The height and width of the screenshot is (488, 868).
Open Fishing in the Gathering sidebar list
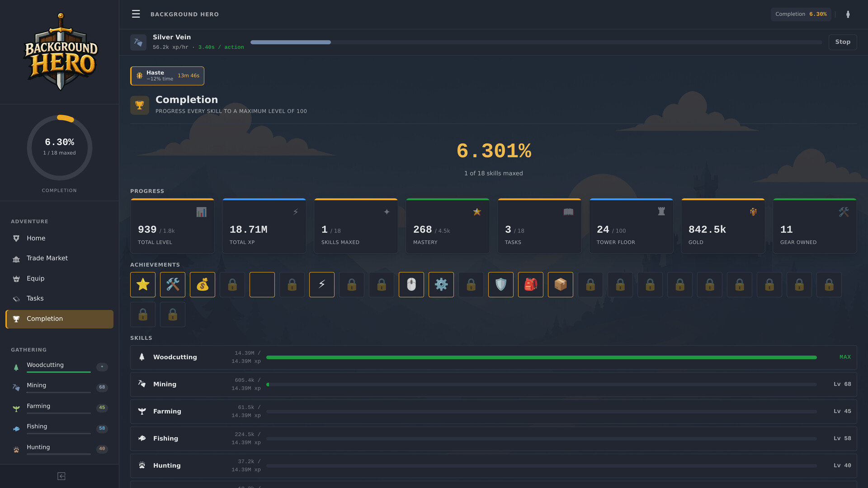59,428
